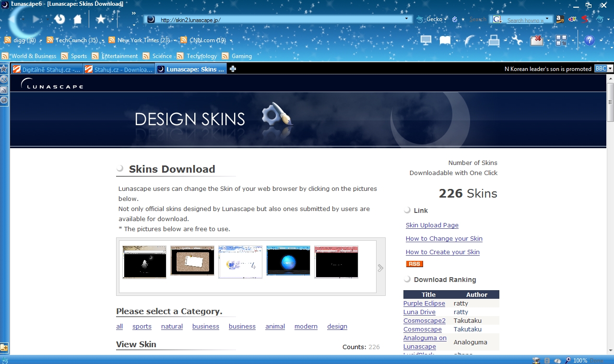Screen dimensions: 614x364
Task: Open How to Create your Skin link
Action: click(x=443, y=252)
